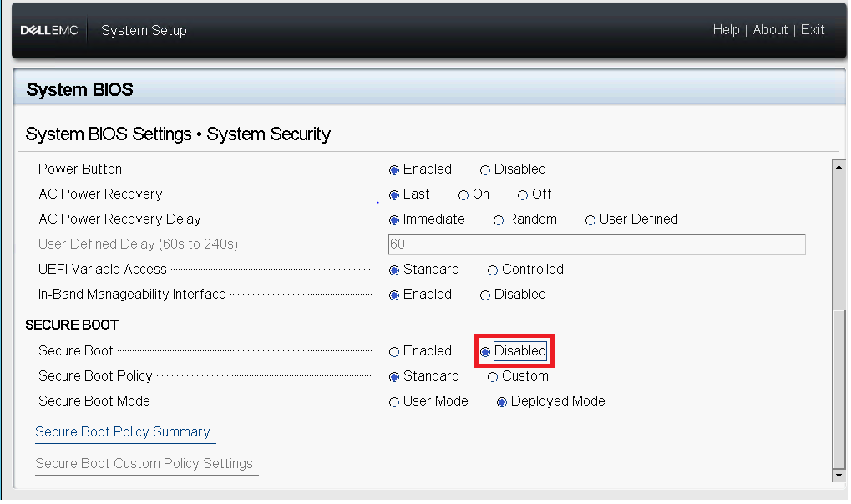
Task: Enable Secure Boot
Action: tap(393, 351)
